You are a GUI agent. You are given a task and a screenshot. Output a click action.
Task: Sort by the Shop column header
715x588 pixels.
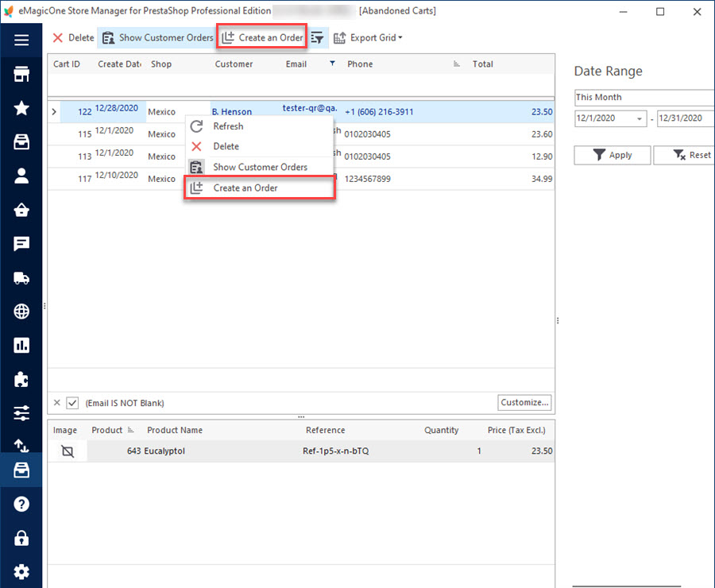tap(161, 64)
